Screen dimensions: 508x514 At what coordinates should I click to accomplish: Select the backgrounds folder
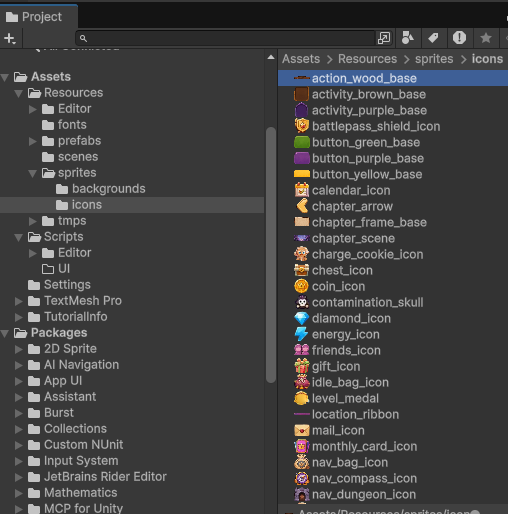click(101, 189)
